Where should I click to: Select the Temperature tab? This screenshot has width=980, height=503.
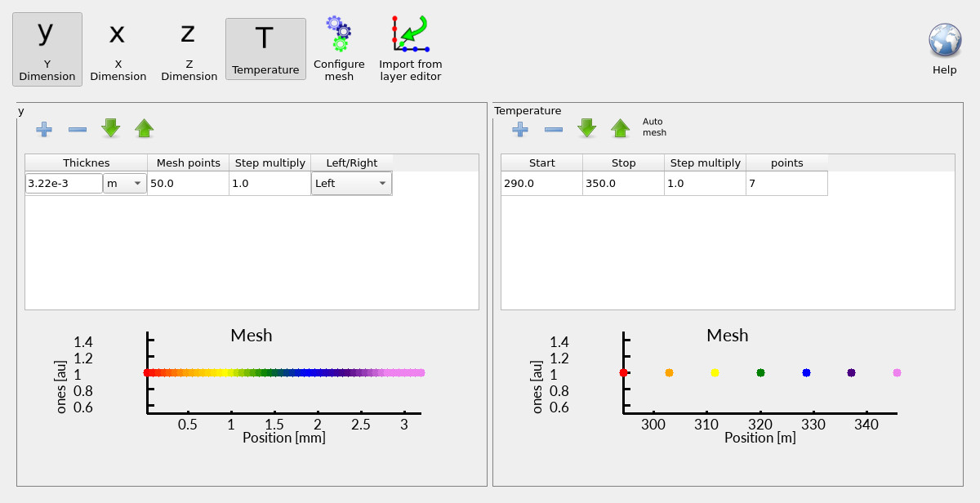click(x=265, y=49)
